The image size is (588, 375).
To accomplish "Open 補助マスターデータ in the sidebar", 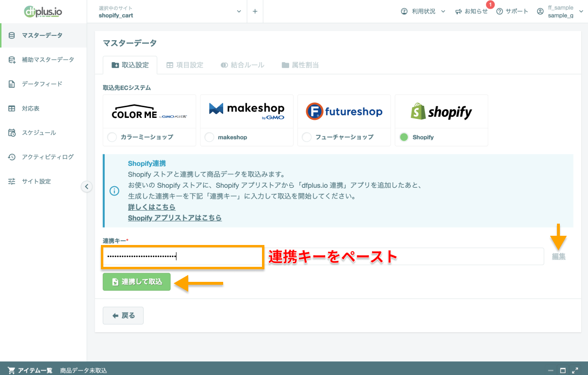I will coord(44,60).
